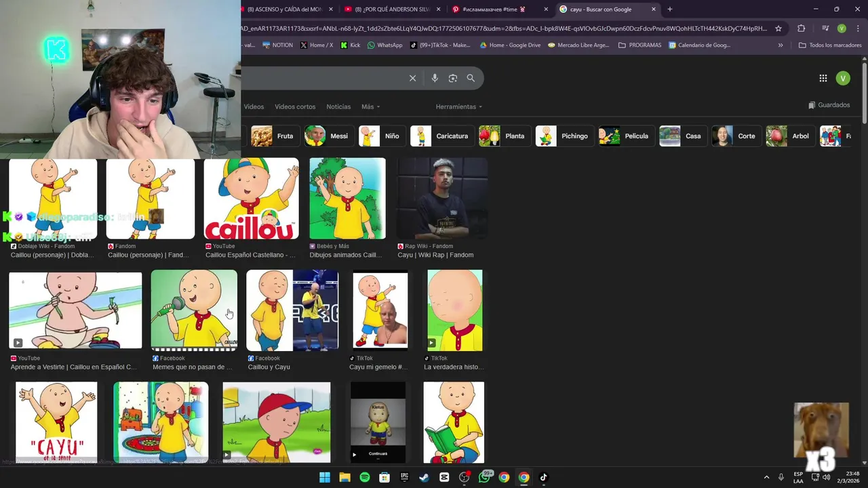
Task: Open CapCut from the taskbar
Action: click(x=444, y=477)
